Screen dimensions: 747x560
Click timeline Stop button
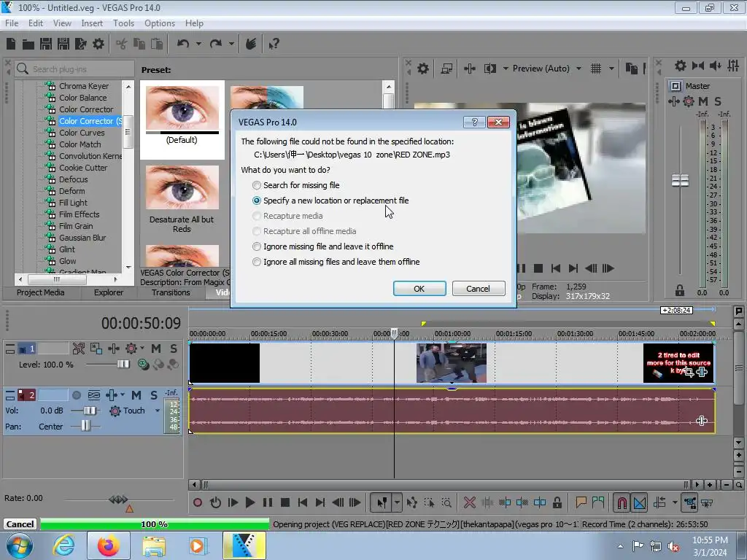285,502
